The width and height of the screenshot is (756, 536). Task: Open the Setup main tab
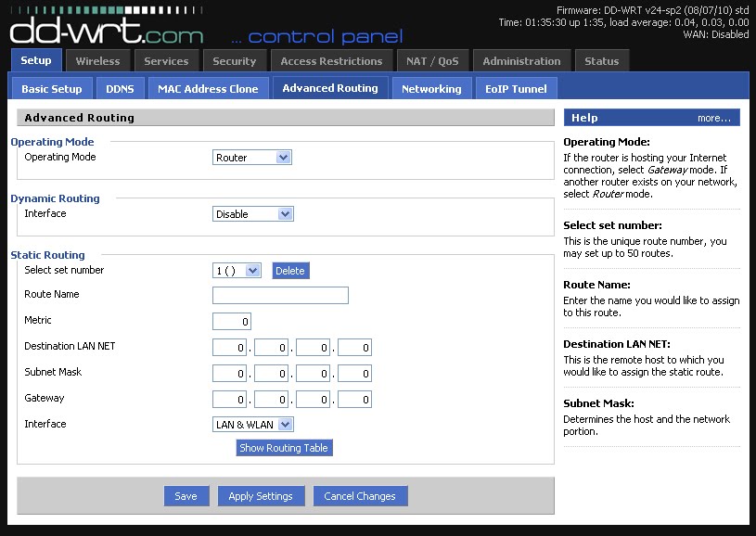click(36, 60)
